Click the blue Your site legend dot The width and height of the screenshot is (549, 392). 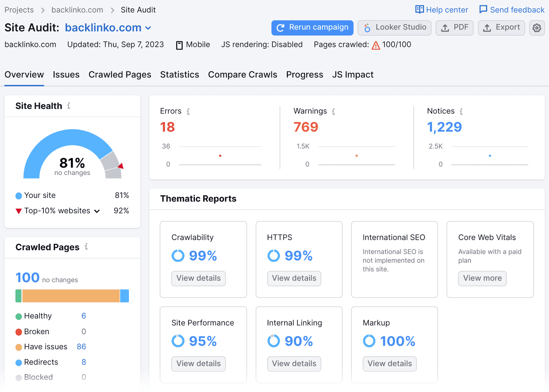(19, 196)
